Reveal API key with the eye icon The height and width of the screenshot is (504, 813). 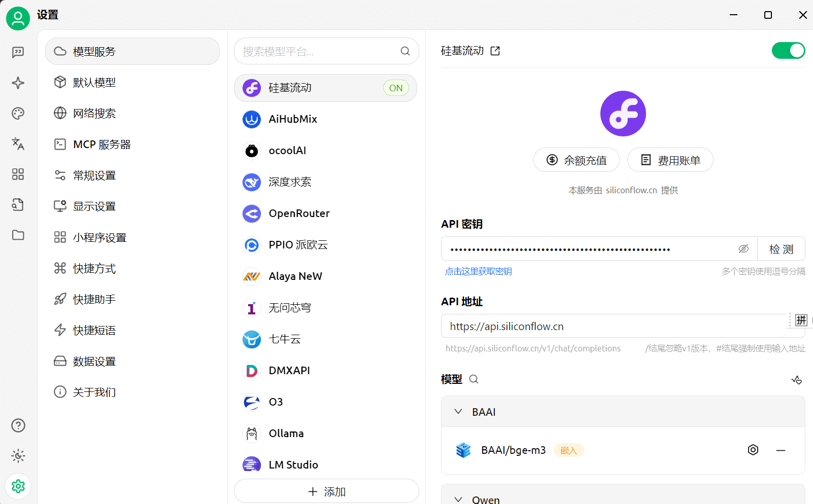coord(743,248)
